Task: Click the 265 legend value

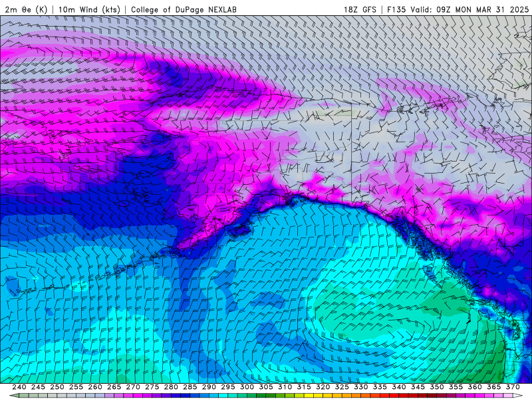Action: (114, 387)
